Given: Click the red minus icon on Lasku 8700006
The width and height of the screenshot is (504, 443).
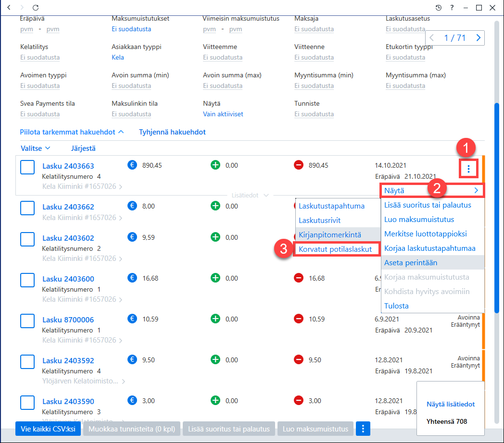Looking at the screenshot, I should tap(299, 319).
